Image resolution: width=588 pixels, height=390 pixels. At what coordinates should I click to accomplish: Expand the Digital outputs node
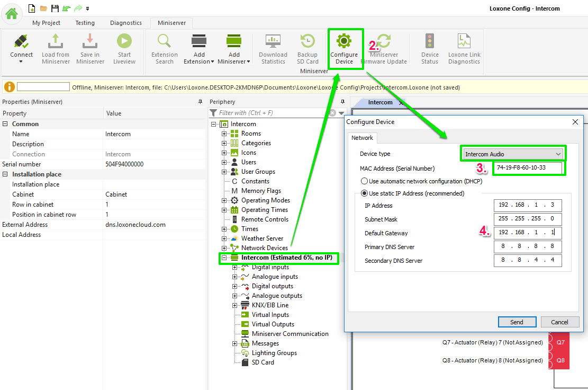click(235, 286)
